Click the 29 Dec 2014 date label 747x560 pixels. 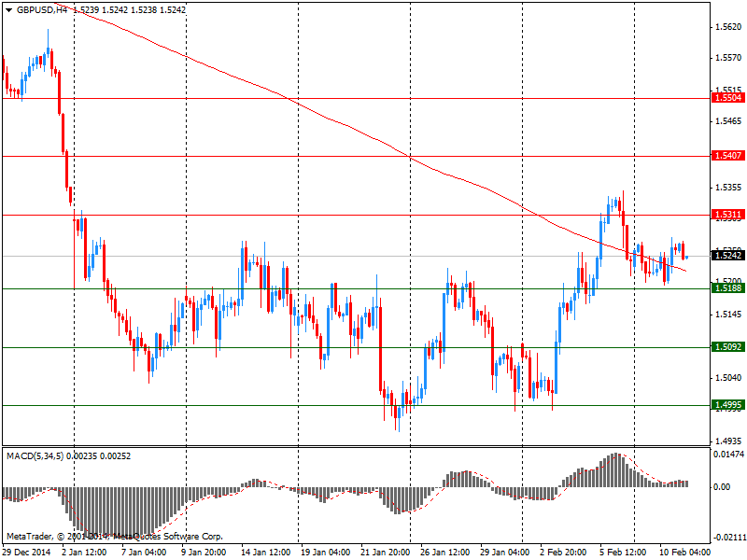click(27, 552)
